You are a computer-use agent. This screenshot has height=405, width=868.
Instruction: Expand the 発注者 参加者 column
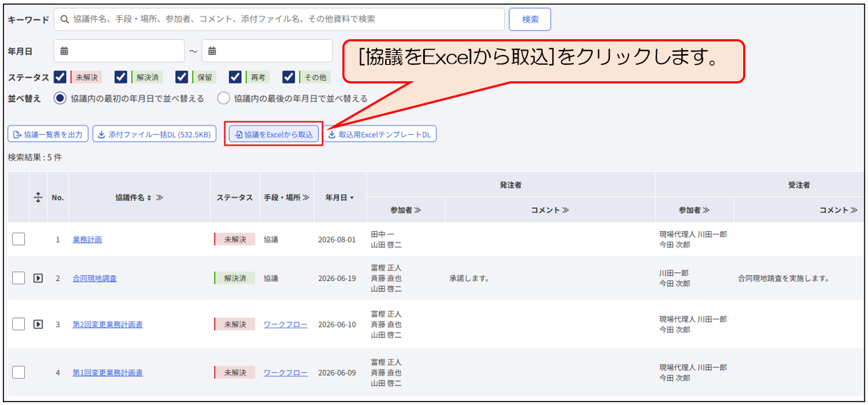click(406, 210)
